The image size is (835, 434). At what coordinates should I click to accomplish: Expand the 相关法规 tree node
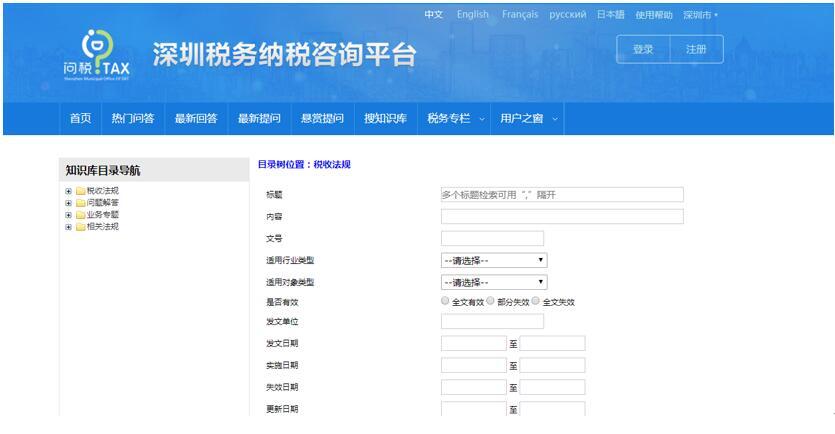tap(68, 227)
